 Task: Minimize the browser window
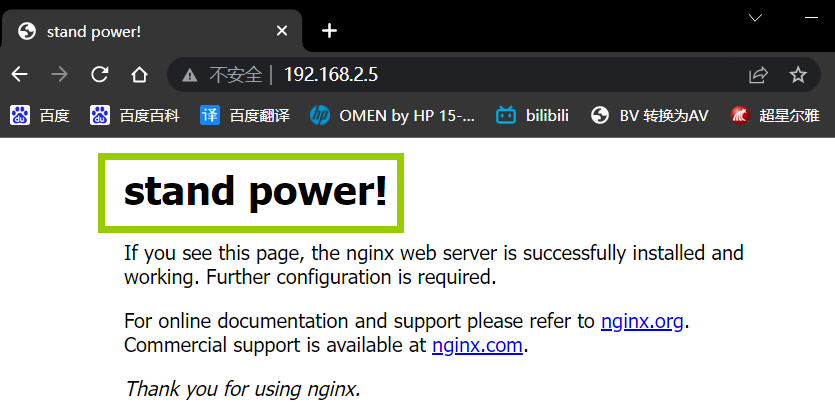(x=812, y=18)
